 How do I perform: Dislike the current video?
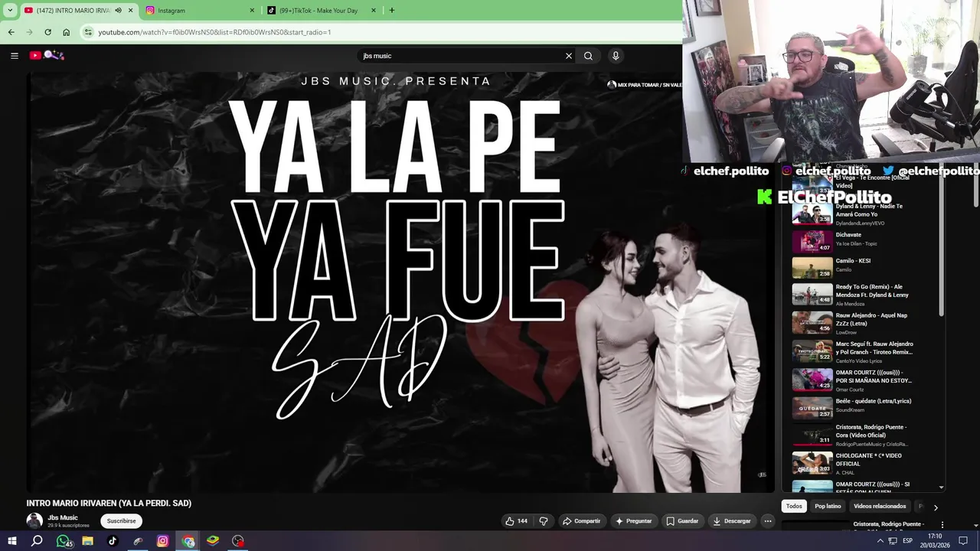[544, 521]
